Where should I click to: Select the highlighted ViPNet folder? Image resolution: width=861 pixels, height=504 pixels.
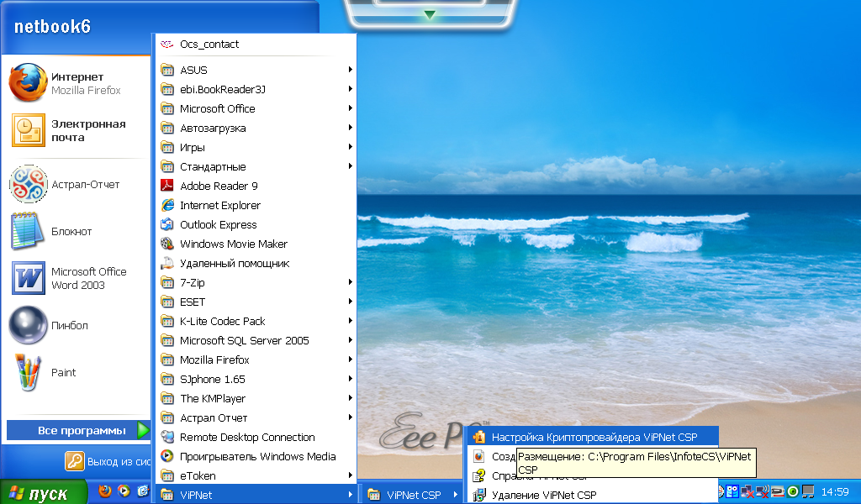pos(256,495)
